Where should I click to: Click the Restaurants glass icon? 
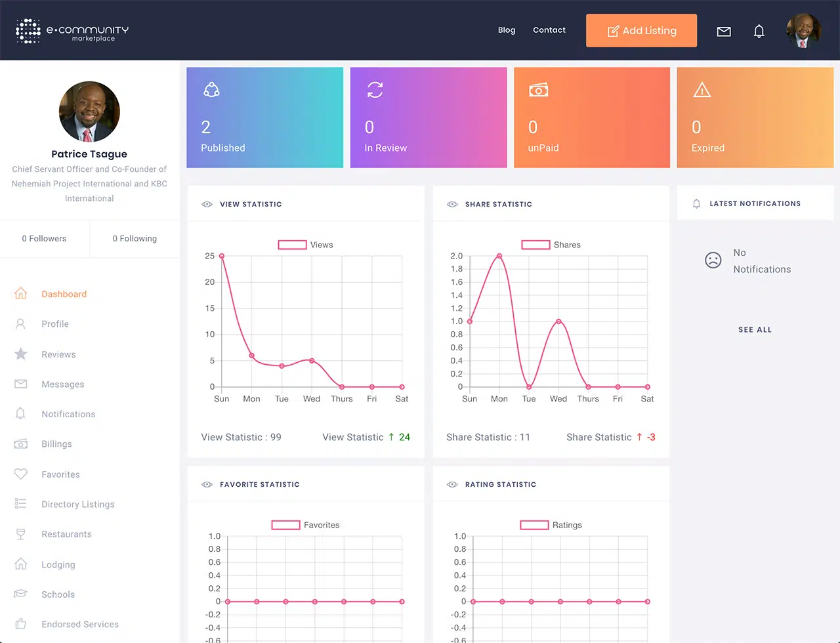(21, 534)
